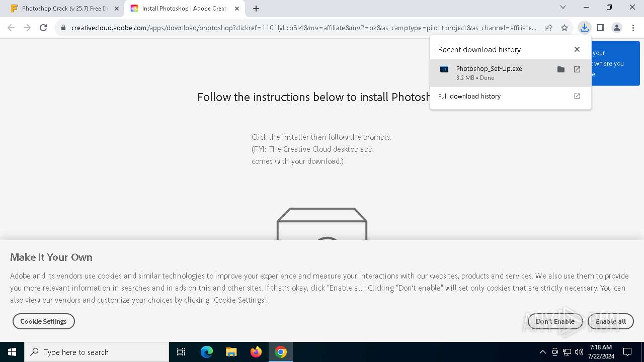This screenshot has height=362, width=644.
Task: Open the Chrome profile avatar
Action: pos(617,28)
